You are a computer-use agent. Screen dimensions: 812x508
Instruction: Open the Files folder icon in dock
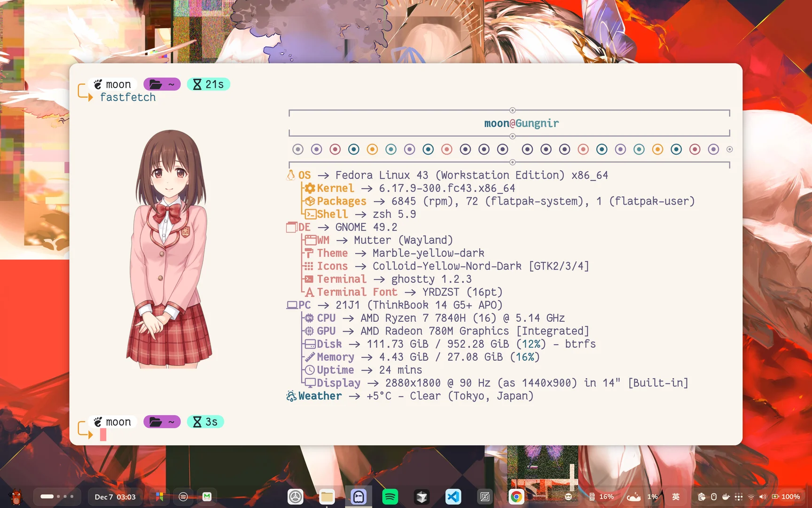(328, 496)
